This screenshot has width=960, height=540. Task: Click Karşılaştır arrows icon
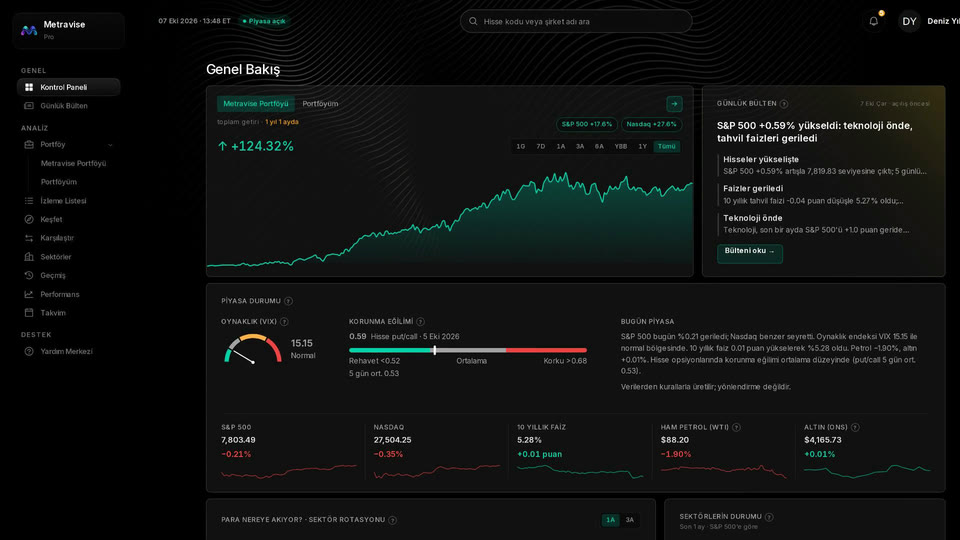29,238
